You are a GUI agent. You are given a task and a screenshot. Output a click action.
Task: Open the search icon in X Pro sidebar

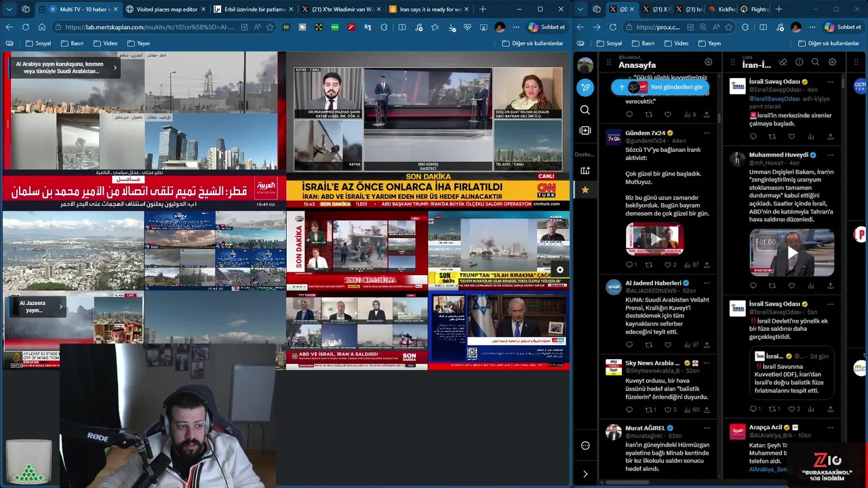point(585,110)
